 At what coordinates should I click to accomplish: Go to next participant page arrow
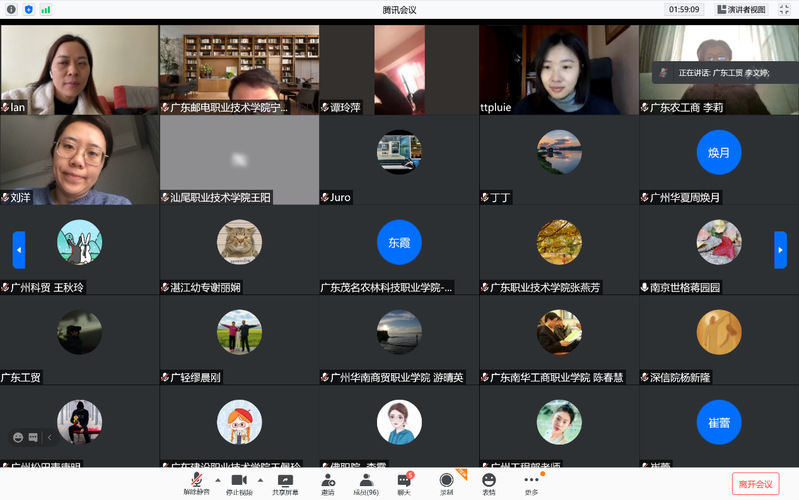(780, 249)
